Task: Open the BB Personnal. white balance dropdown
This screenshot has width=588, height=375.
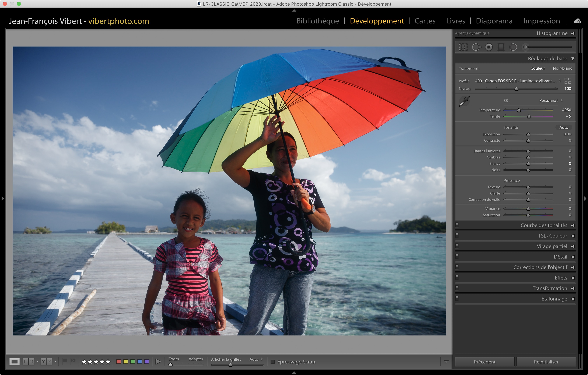Action: (551, 101)
